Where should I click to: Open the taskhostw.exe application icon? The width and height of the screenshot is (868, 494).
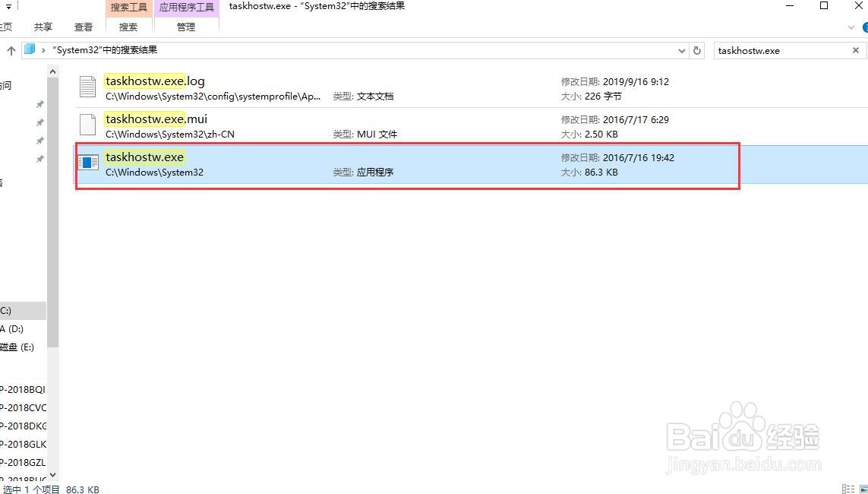[88, 163]
